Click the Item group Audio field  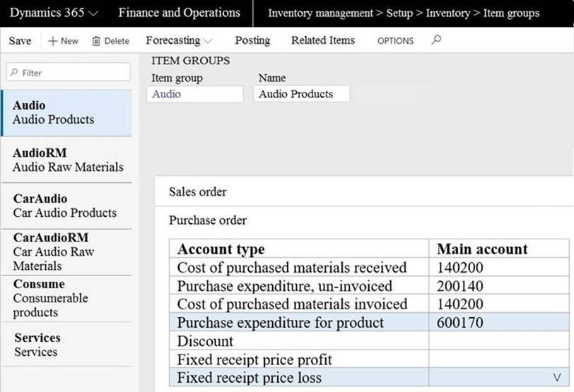point(194,94)
